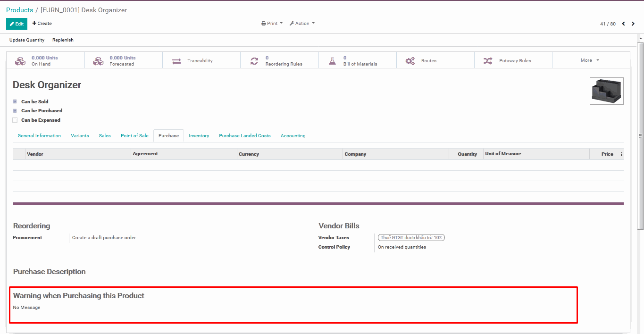Toggle the Can be Purchased checkbox
644x334 pixels.
click(15, 111)
